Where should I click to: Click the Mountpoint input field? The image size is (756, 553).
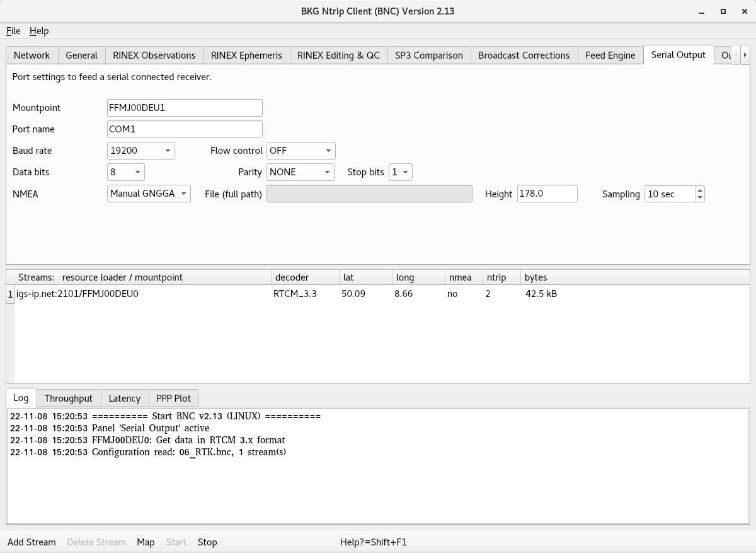click(185, 108)
